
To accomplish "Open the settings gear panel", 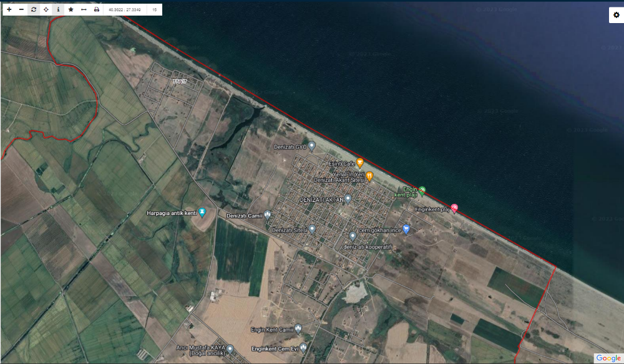I will pos(617,15).
